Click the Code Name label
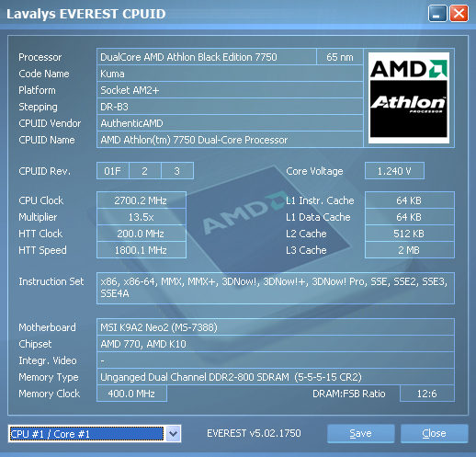This screenshot has height=457, width=476. point(44,74)
